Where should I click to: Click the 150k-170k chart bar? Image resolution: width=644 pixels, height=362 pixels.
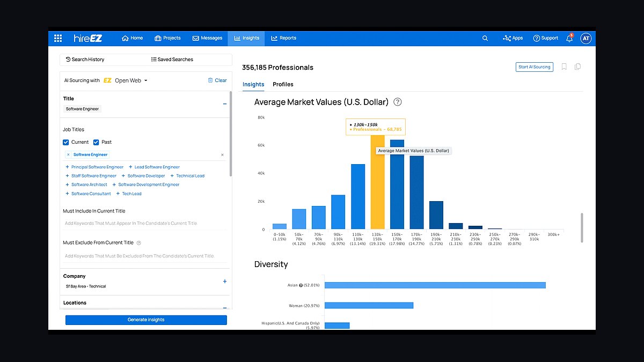(x=397, y=184)
